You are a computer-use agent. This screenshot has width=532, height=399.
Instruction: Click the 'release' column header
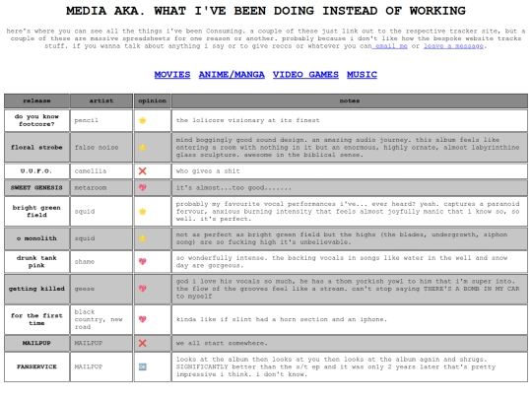click(36, 100)
